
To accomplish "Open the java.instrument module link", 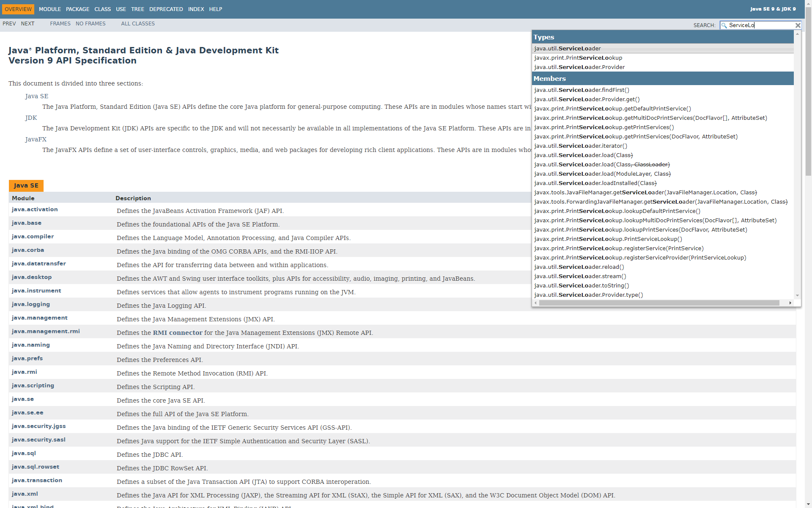I will point(36,291).
